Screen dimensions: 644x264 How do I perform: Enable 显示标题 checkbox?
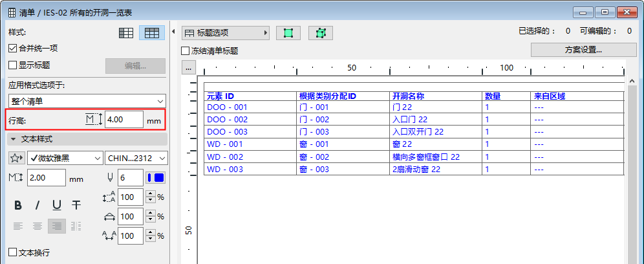(x=13, y=65)
